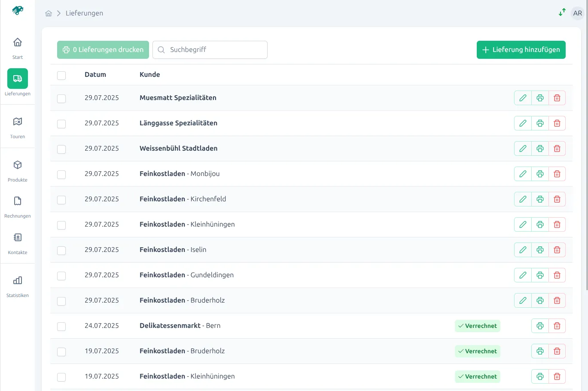
Task: Click the home breadcrumb icon
Action: [48, 13]
